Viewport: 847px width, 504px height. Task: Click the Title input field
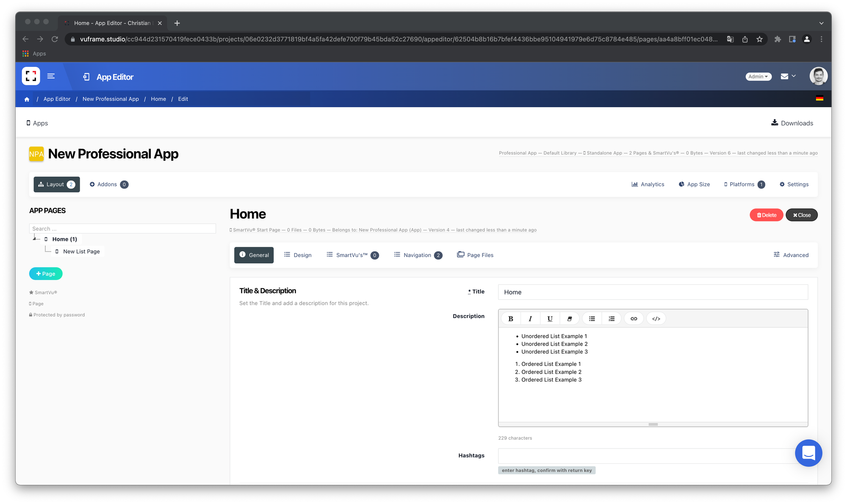point(653,292)
